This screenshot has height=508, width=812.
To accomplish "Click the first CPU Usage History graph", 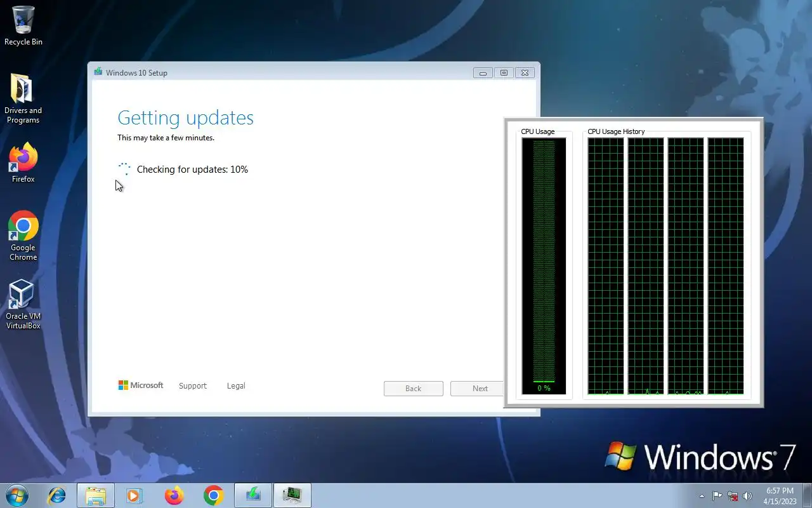I will coord(606,266).
